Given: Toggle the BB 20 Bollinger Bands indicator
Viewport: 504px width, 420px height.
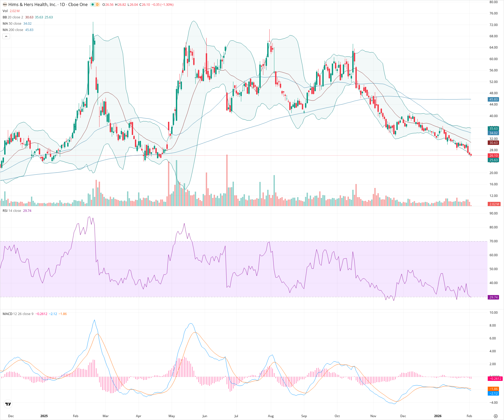Looking at the screenshot, I should pos(6,17).
